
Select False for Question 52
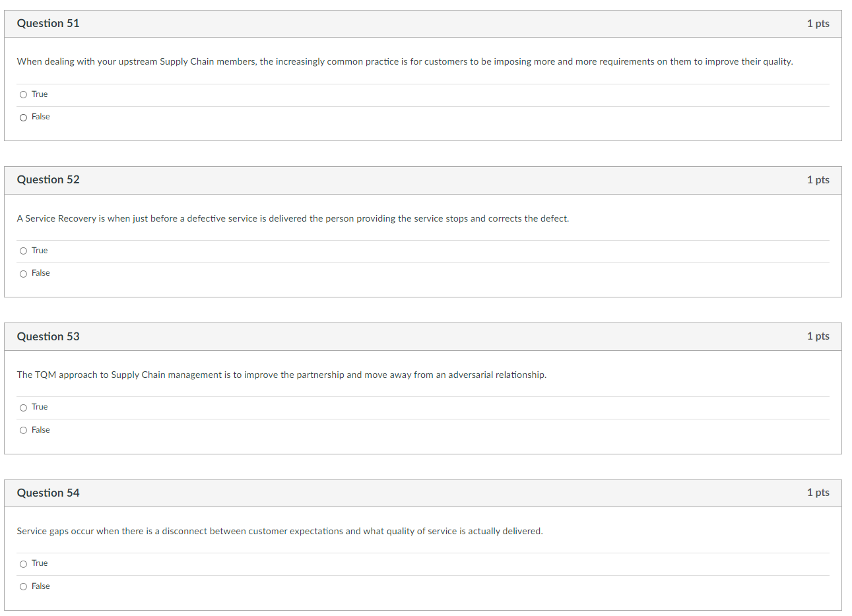coord(23,273)
